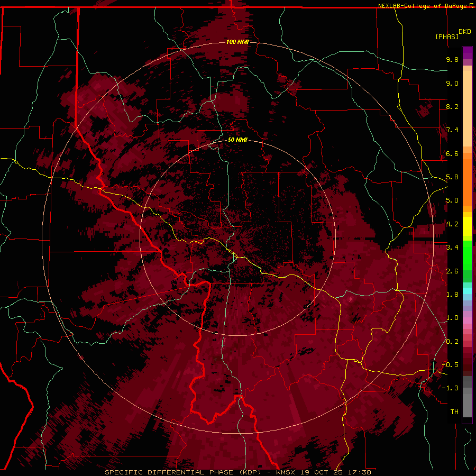Click the 7.4 scale value
The width and height of the screenshot is (476, 476).
coord(452,130)
